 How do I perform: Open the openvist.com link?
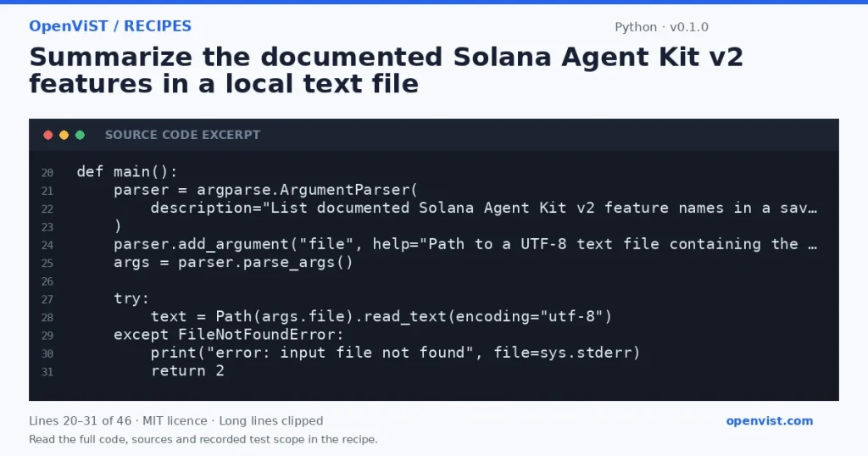coord(770,420)
